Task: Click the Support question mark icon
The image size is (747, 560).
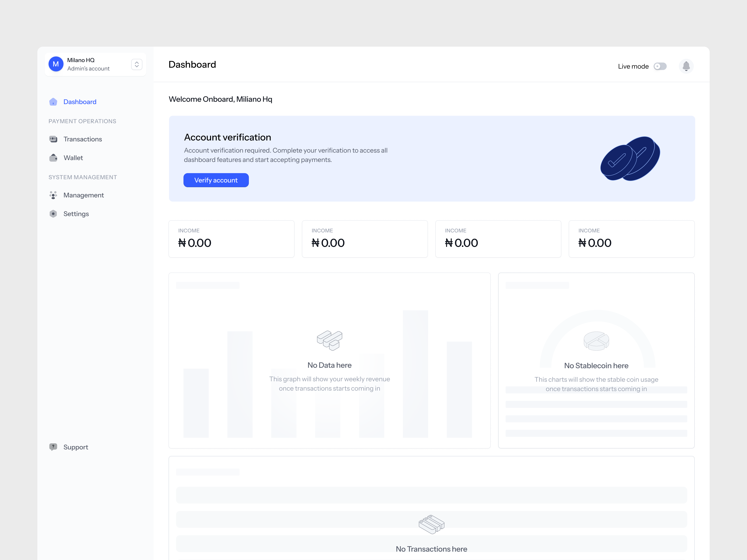Action: click(x=53, y=447)
